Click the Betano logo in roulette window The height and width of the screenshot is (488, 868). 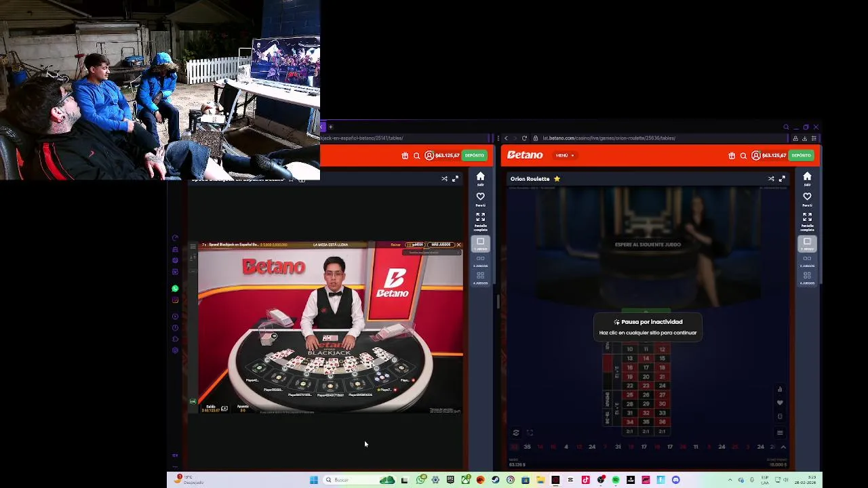(525, 155)
